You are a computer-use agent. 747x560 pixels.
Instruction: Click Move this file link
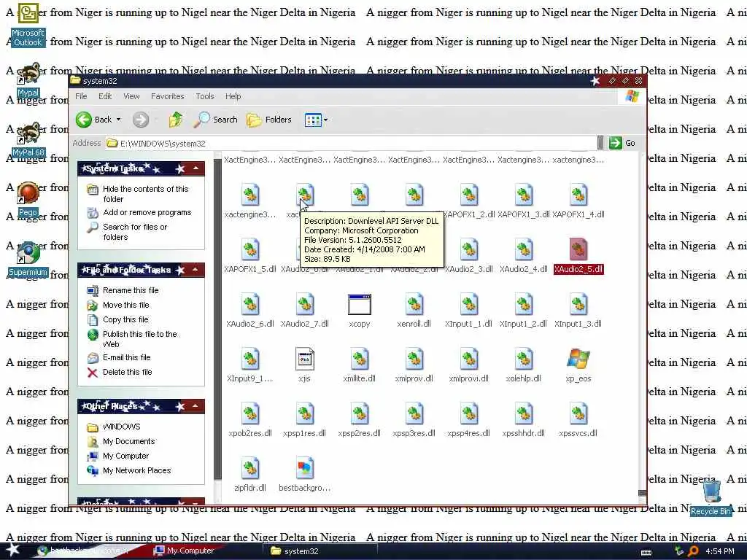[125, 306]
